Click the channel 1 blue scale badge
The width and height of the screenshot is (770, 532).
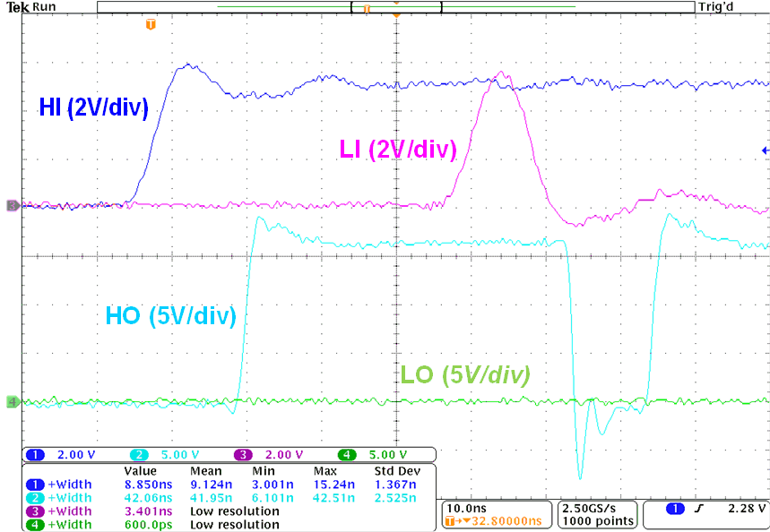tap(34, 454)
